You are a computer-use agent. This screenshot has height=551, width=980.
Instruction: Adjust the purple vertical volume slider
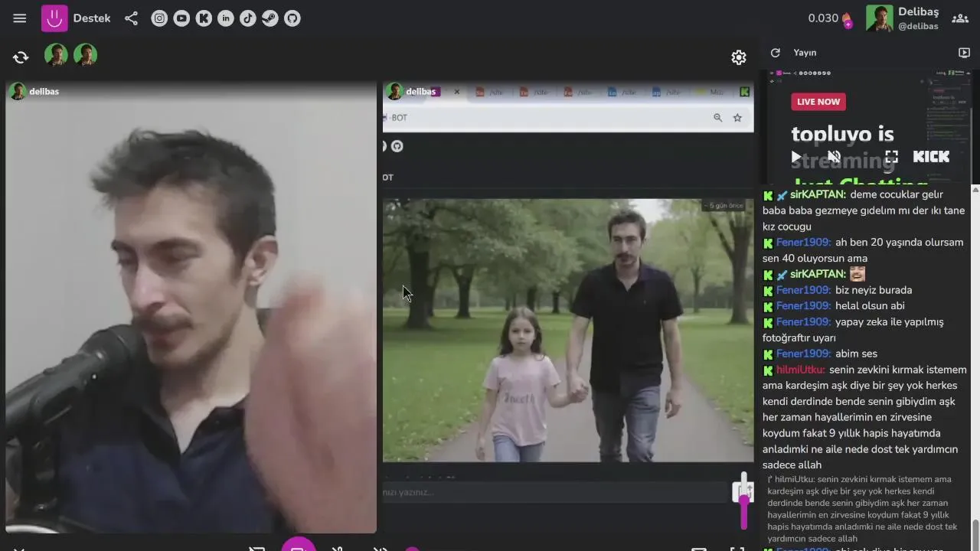tap(743, 502)
